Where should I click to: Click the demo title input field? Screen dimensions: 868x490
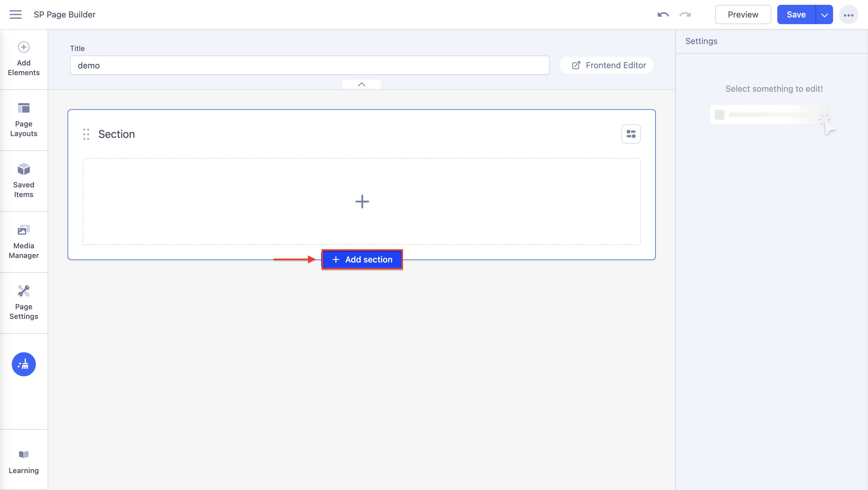309,65
